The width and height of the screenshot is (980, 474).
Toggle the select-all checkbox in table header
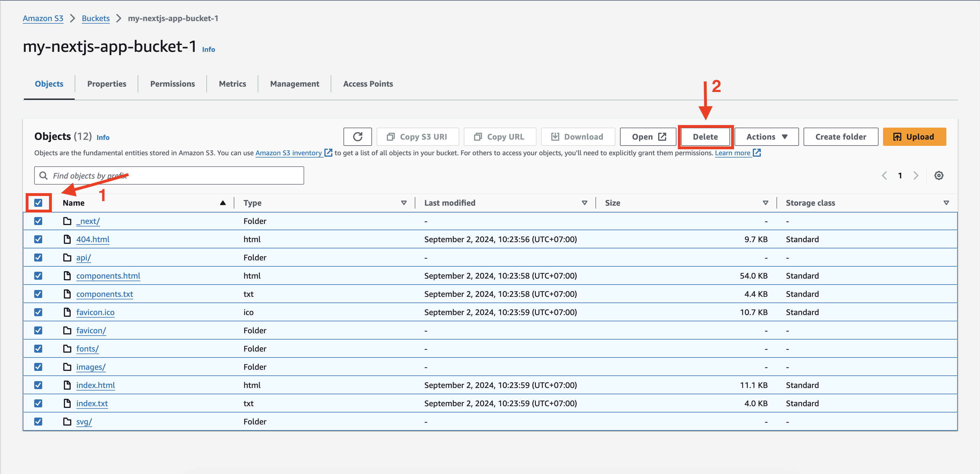click(x=38, y=203)
